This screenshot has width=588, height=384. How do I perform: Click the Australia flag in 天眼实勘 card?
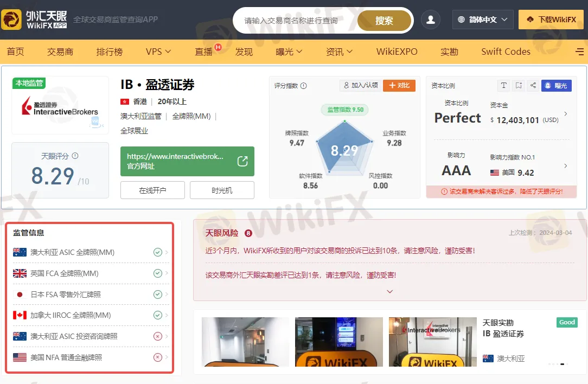[x=488, y=359]
